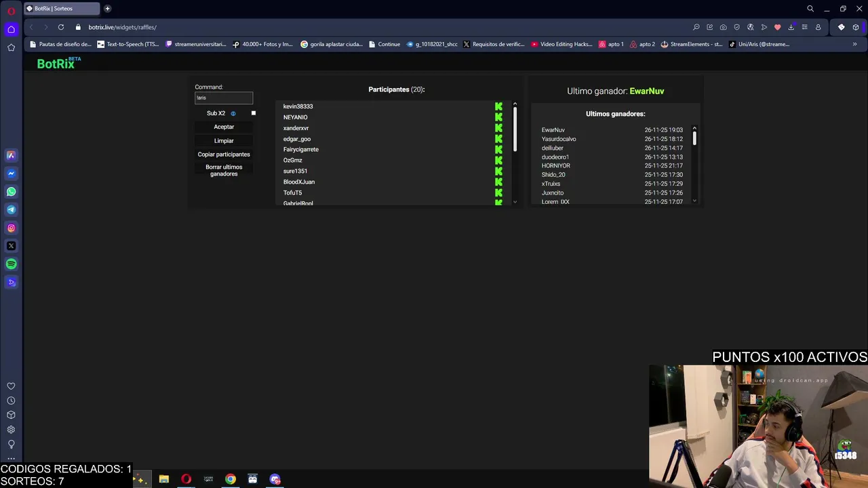
Task: Select the BotRix | Sorteos tab
Action: [x=61, y=9]
